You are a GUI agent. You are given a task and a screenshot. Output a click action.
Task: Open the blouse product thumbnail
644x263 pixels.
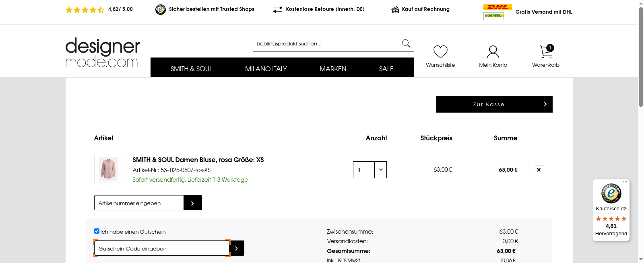click(108, 169)
